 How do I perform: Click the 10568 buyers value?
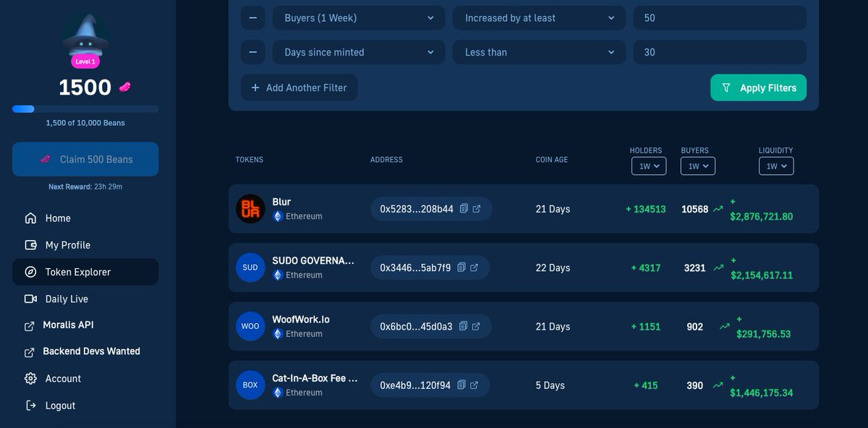(694, 209)
